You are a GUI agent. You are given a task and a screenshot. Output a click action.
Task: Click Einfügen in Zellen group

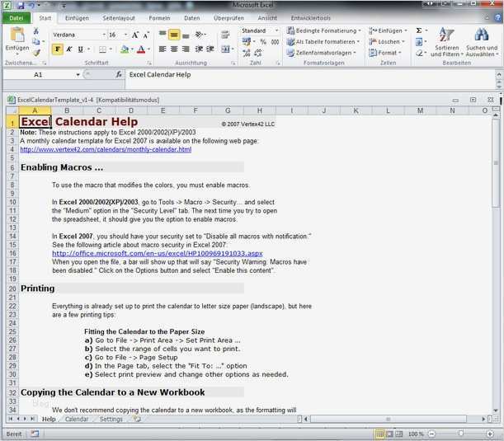(388, 30)
